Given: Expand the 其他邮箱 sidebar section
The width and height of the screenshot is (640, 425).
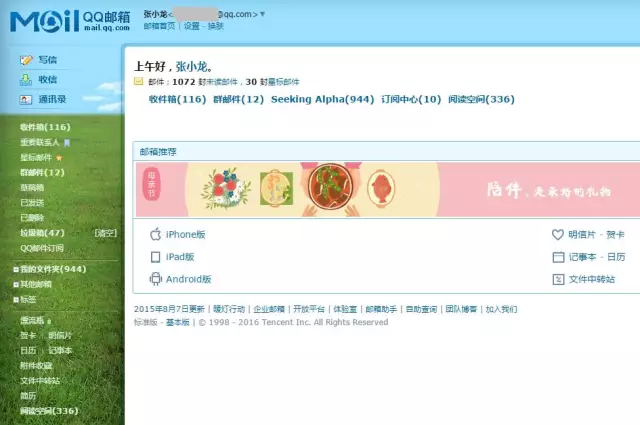Looking at the screenshot, I should tap(16, 285).
